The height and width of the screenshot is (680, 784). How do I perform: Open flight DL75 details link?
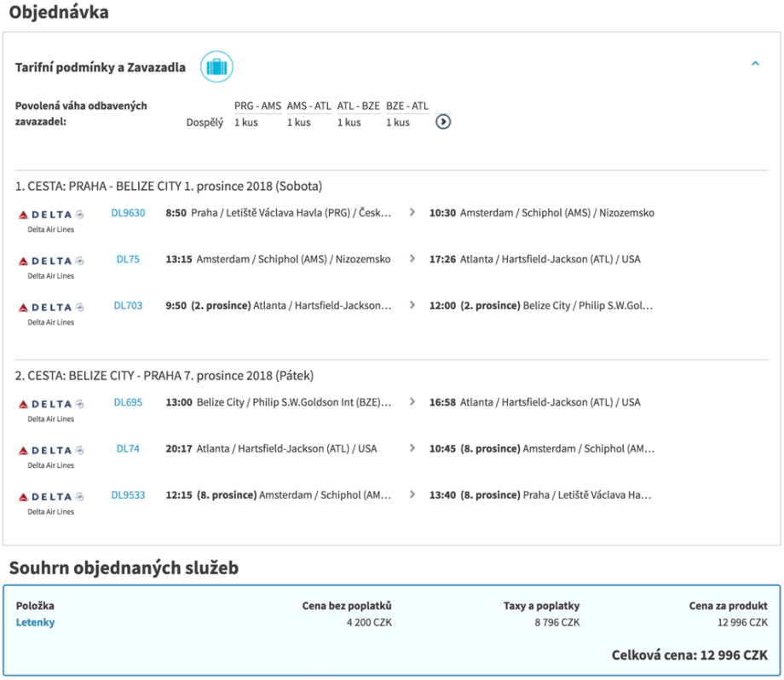click(x=128, y=260)
